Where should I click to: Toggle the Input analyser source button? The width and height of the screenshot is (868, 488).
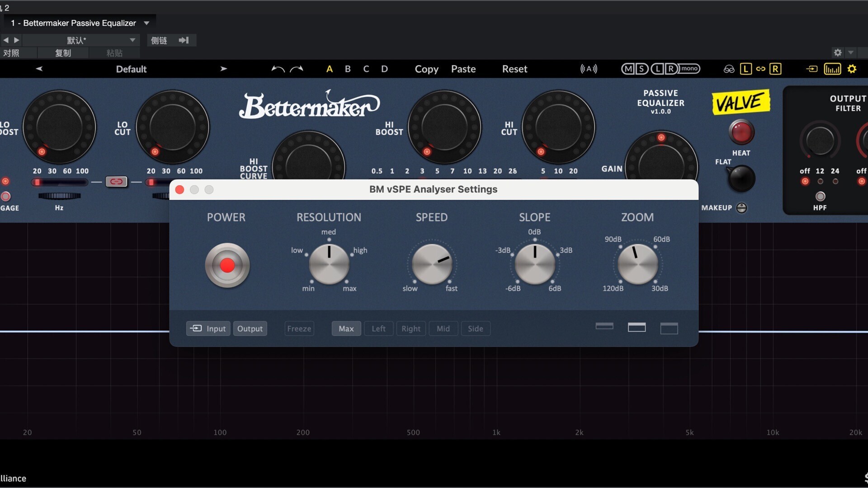coord(208,328)
